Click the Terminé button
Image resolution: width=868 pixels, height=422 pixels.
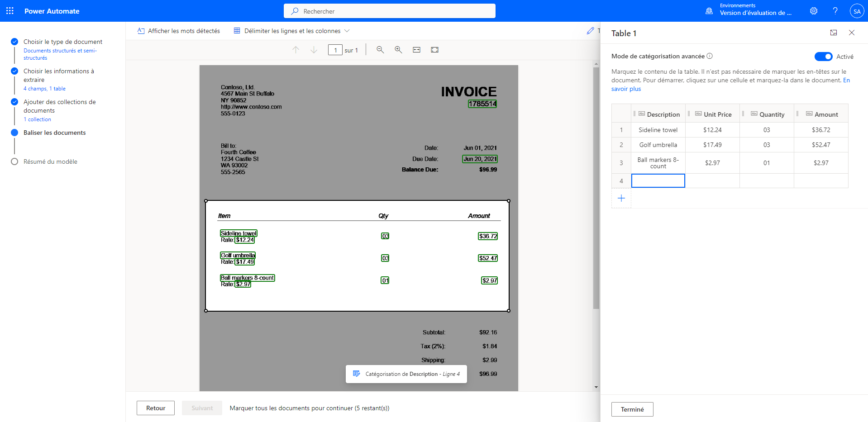coord(632,409)
